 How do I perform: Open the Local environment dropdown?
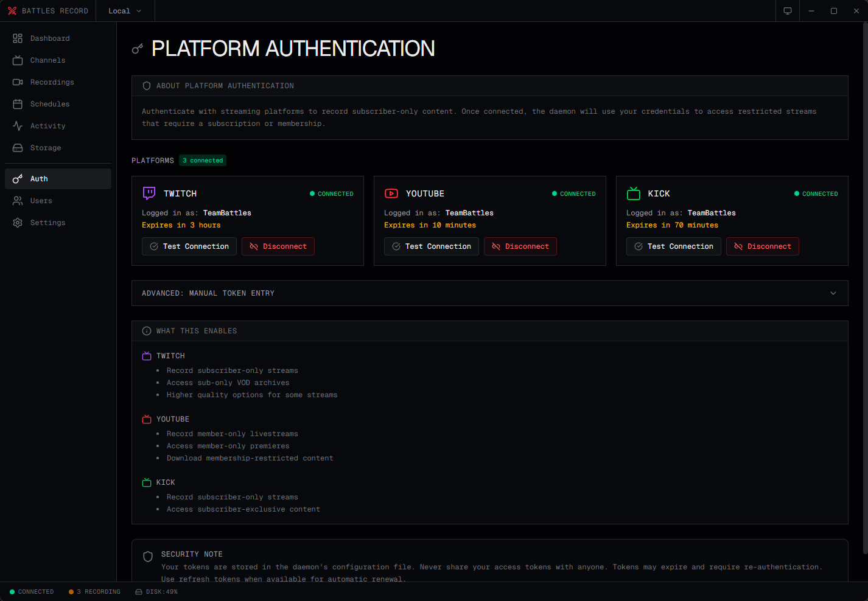click(124, 10)
